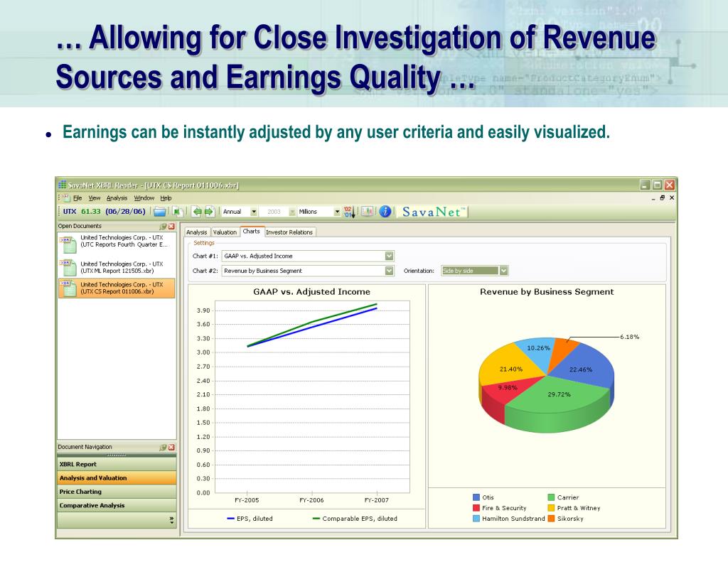The image size is (728, 562).
Task: Switch to Investor Relations tab
Action: pyautogui.click(x=289, y=232)
